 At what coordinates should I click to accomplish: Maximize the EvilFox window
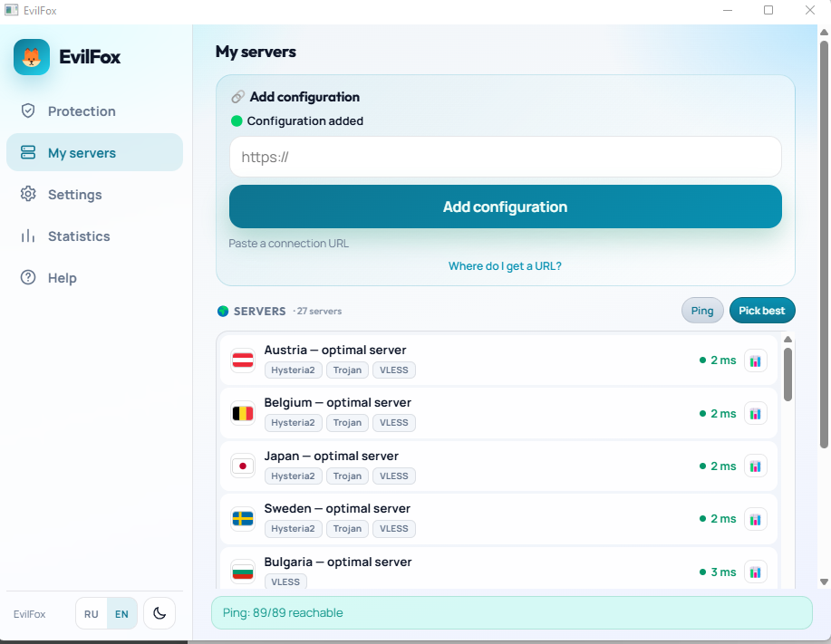coord(768,10)
